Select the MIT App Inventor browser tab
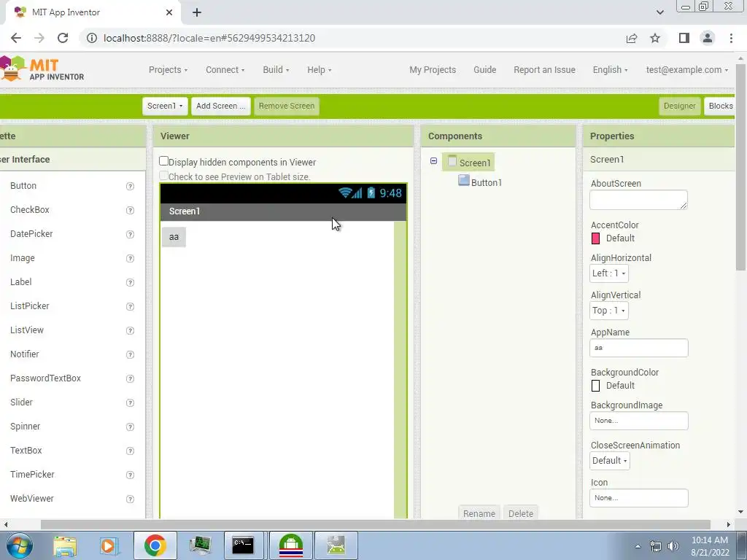 93,12
